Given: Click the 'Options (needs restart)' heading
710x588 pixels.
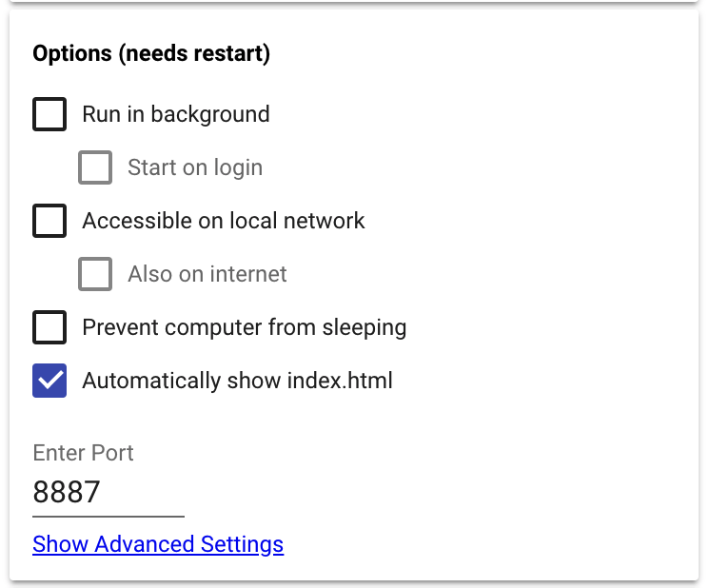Looking at the screenshot, I should tap(151, 54).
